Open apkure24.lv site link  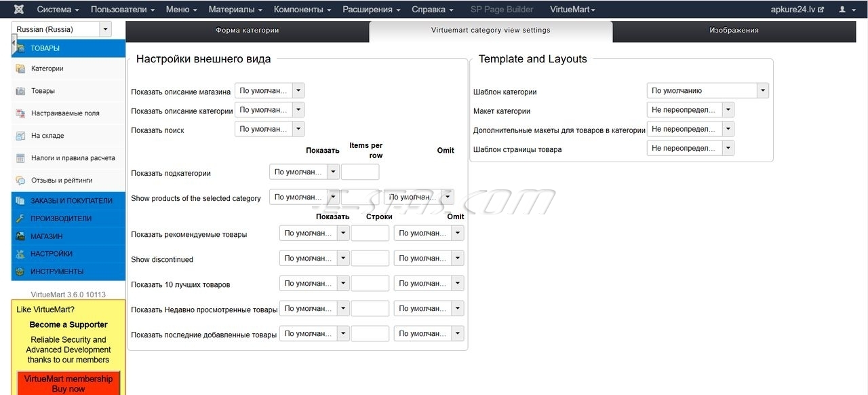tap(797, 10)
